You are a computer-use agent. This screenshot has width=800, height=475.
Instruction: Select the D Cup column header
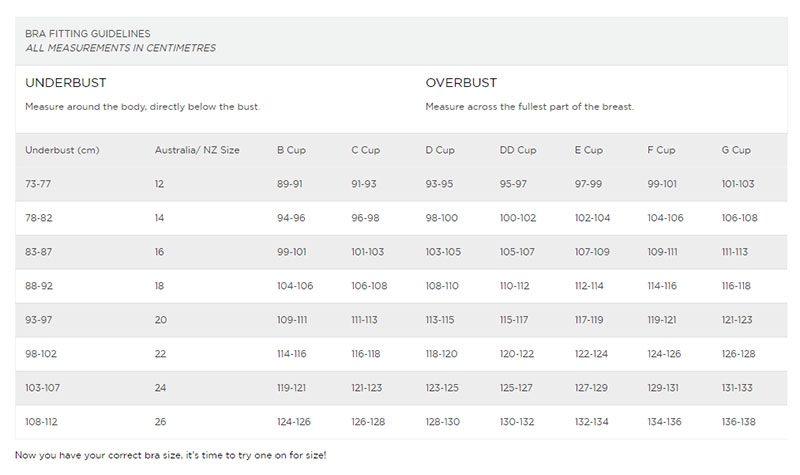tap(440, 150)
